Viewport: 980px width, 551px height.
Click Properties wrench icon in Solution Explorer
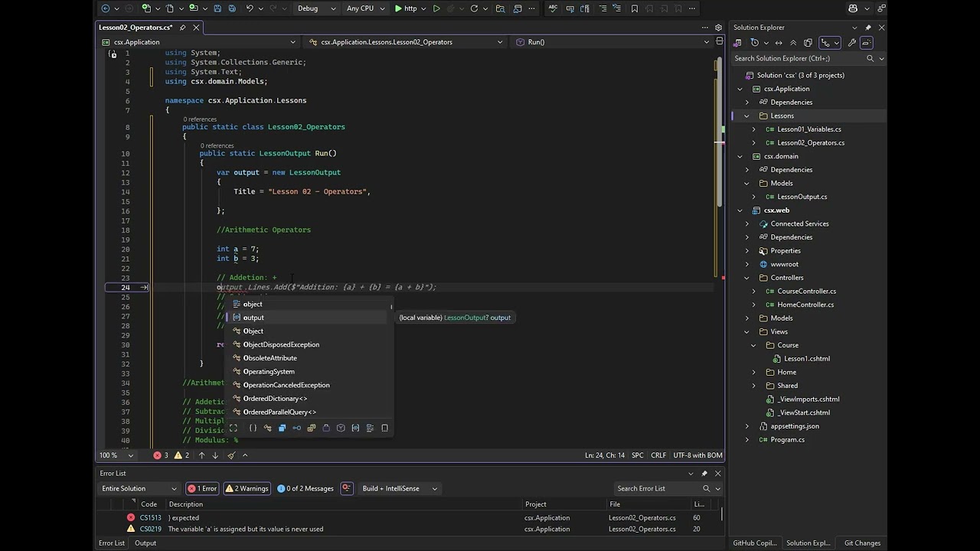[x=852, y=43]
